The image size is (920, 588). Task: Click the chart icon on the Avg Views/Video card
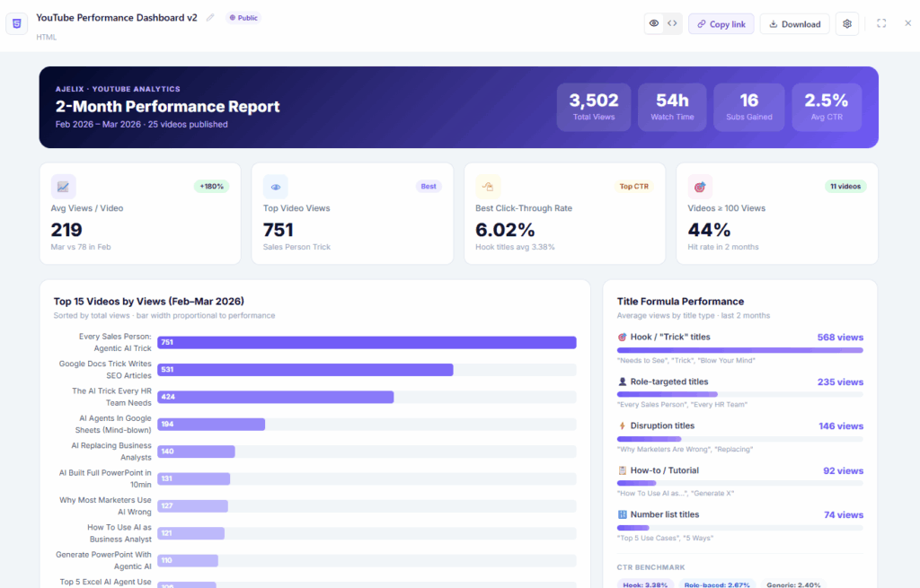63,187
